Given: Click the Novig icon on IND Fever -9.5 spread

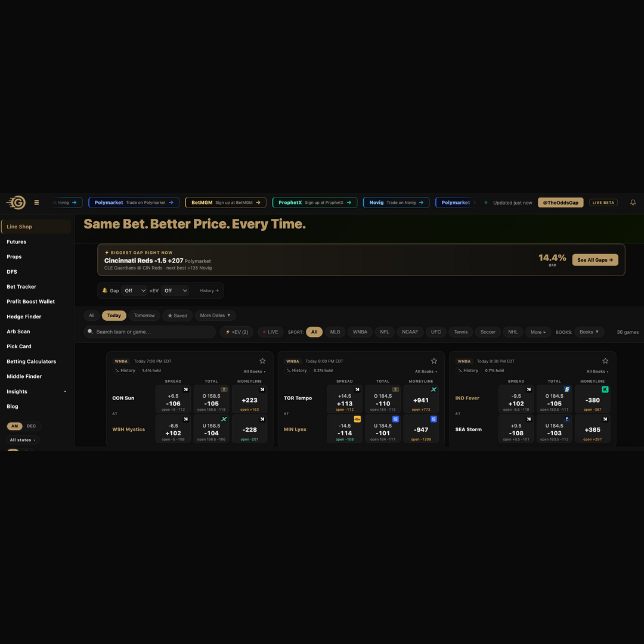Looking at the screenshot, I should pyautogui.click(x=528, y=389).
